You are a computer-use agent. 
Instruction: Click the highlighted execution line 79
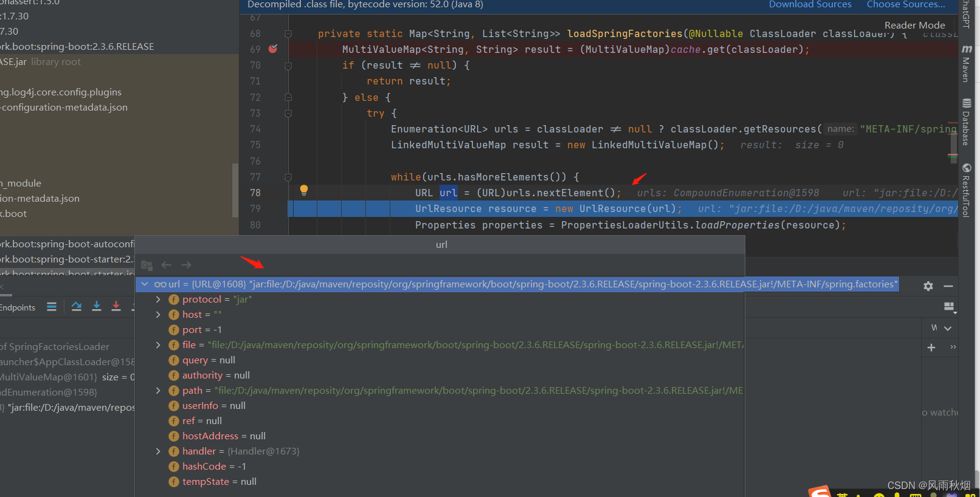click(623, 208)
